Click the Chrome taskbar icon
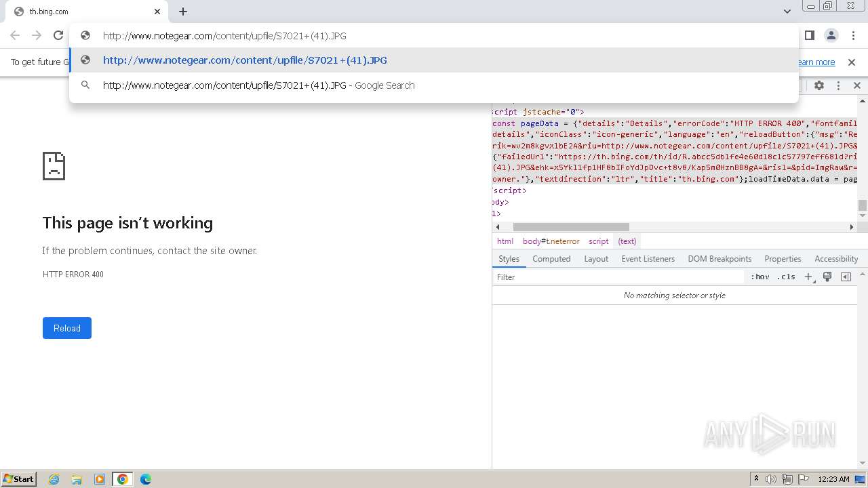 (123, 479)
